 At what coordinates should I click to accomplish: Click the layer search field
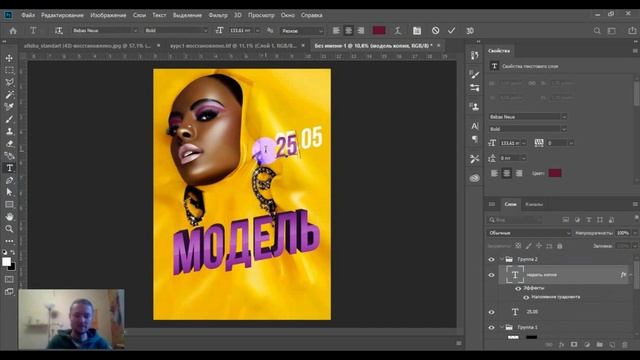coord(516,220)
